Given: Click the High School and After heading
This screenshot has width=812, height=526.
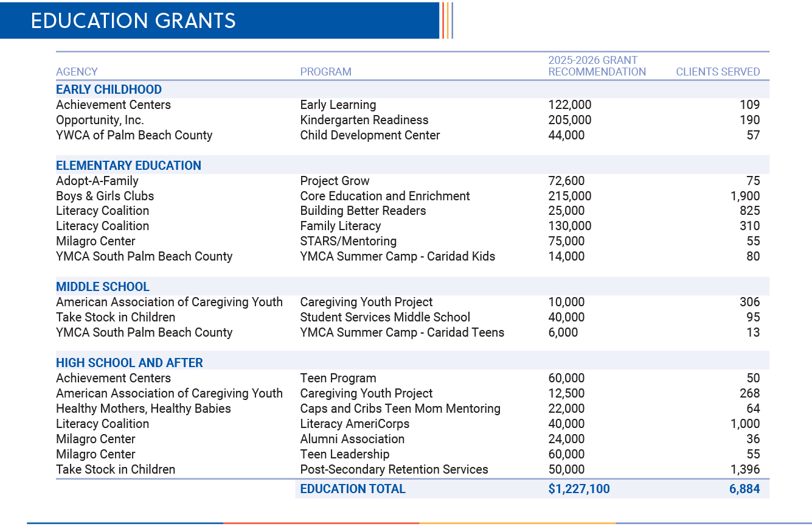Looking at the screenshot, I should [x=130, y=363].
